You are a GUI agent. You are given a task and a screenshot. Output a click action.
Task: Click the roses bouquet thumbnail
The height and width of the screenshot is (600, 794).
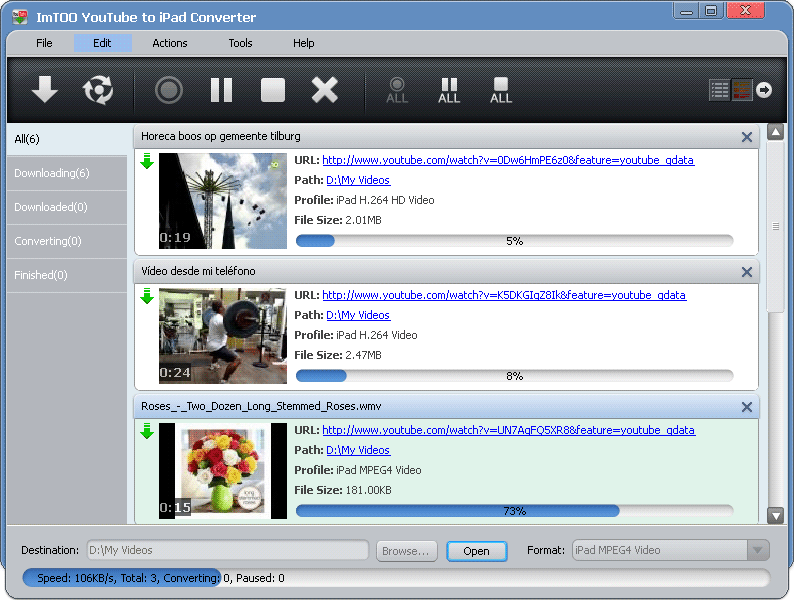pyautogui.click(x=223, y=471)
